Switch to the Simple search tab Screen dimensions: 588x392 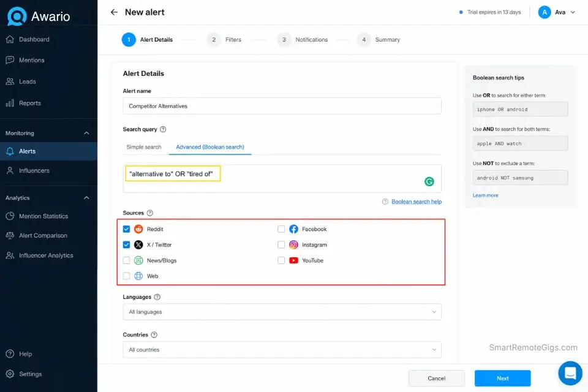(144, 147)
